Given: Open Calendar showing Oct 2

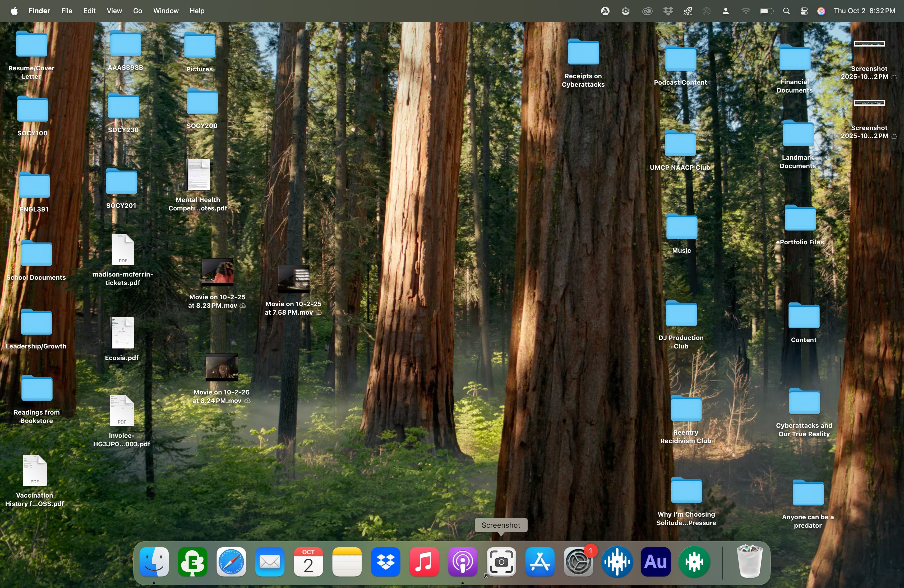Looking at the screenshot, I should click(x=308, y=562).
